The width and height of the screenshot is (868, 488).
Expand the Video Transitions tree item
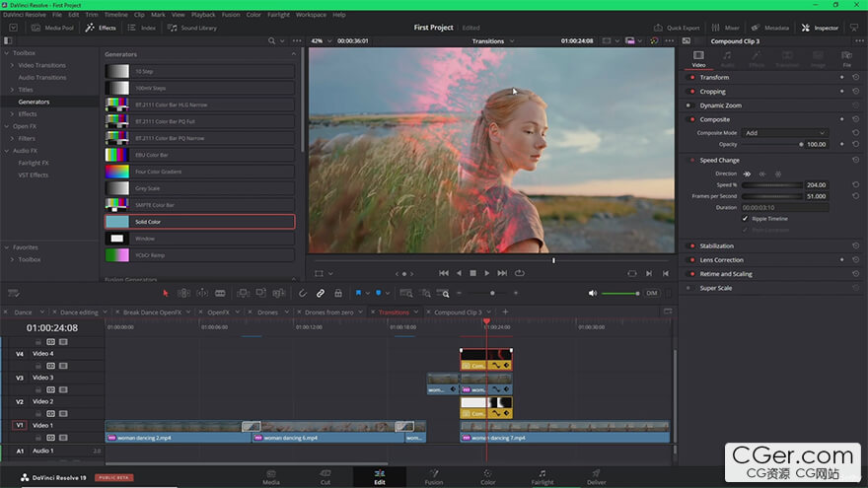[x=12, y=65]
